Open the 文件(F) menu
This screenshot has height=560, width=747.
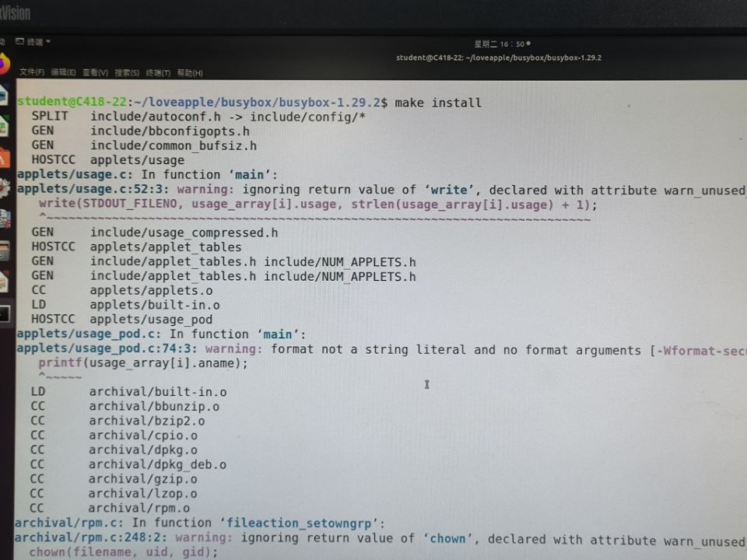click(x=32, y=72)
